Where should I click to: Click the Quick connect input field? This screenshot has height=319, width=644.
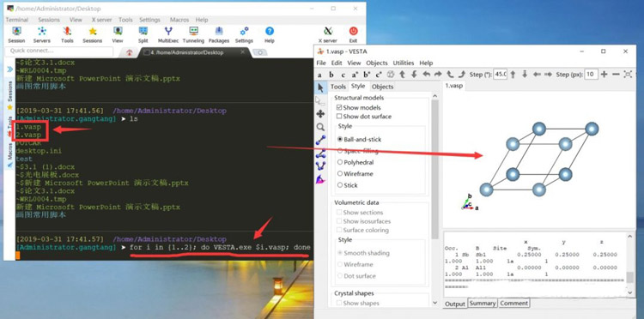pos(58,51)
